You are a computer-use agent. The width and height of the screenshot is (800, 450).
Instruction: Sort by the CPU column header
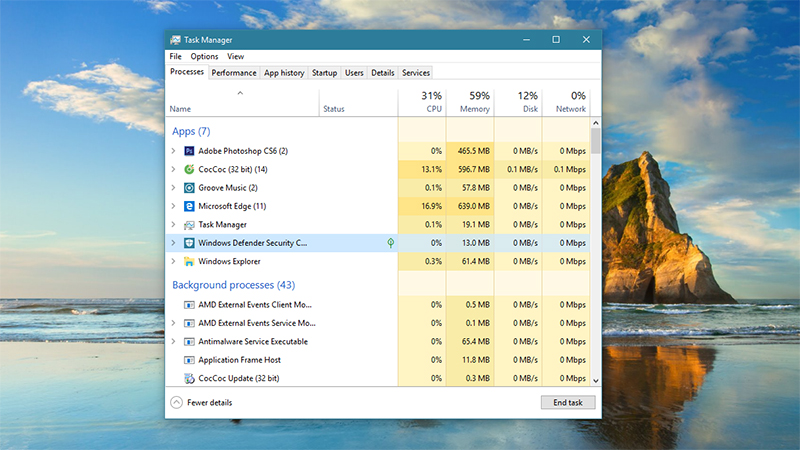click(422, 102)
